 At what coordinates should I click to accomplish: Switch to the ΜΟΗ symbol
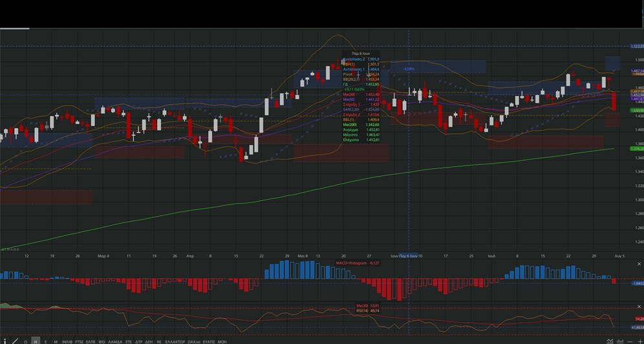click(222, 341)
